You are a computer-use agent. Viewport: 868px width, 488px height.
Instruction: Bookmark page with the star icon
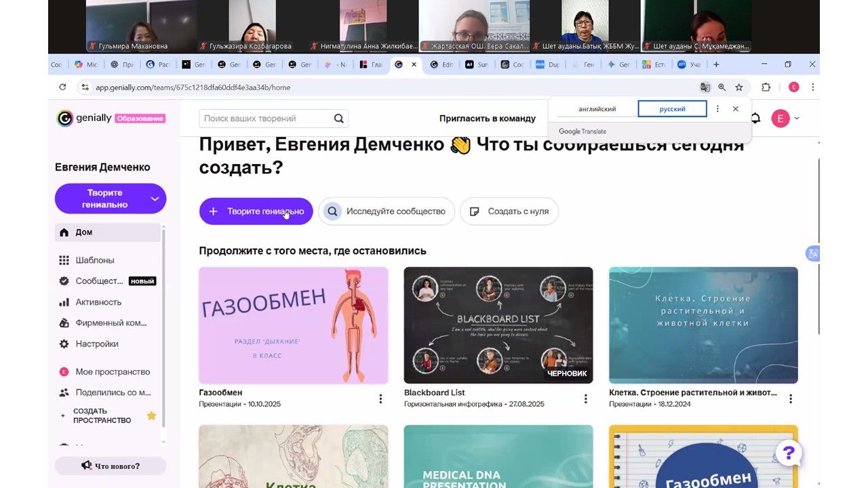point(739,87)
